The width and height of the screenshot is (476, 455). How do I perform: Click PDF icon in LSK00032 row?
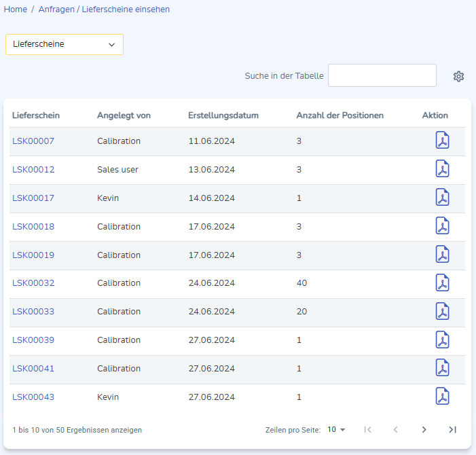[442, 283]
